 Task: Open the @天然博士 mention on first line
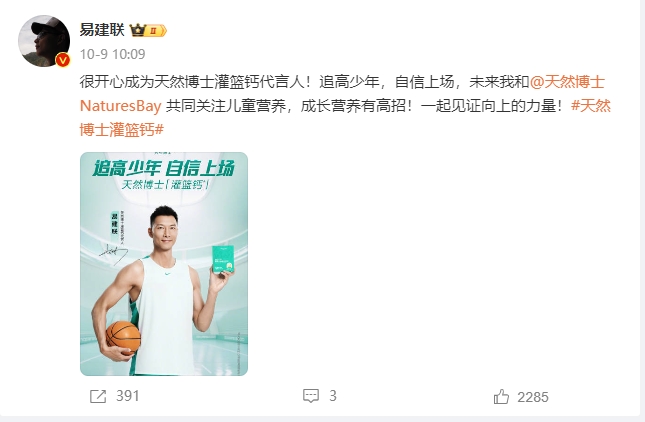[567, 82]
